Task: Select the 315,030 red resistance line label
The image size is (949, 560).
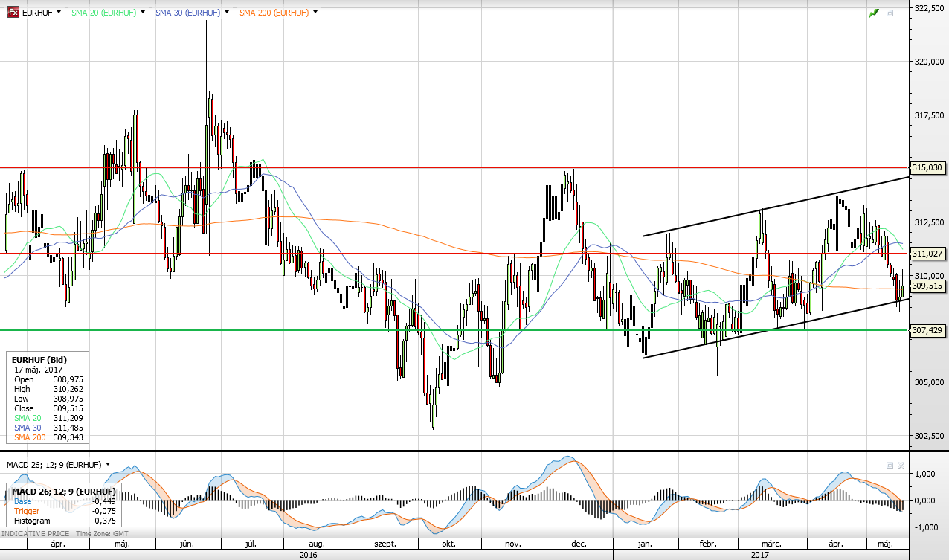Action: pyautogui.click(x=928, y=168)
